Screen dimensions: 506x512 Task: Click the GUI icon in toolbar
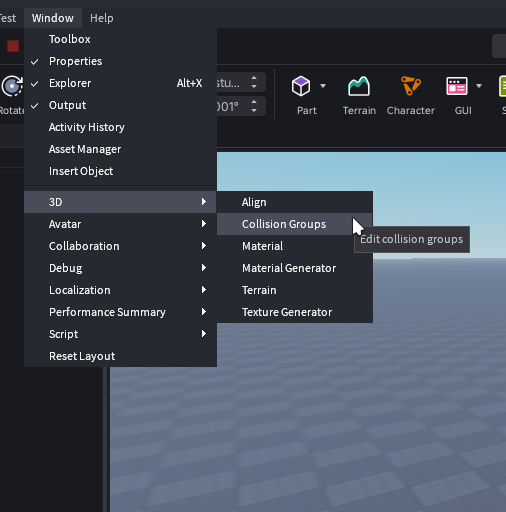pyautogui.click(x=457, y=86)
